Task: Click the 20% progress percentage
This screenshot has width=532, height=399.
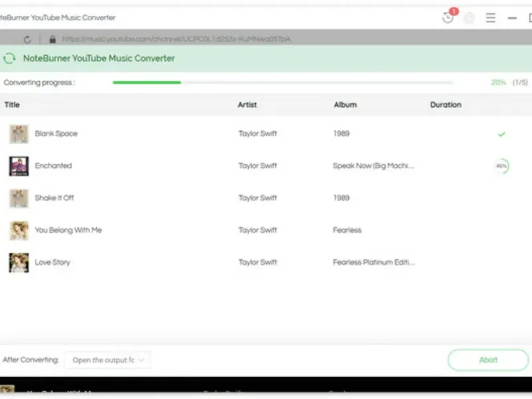Action: coord(498,82)
